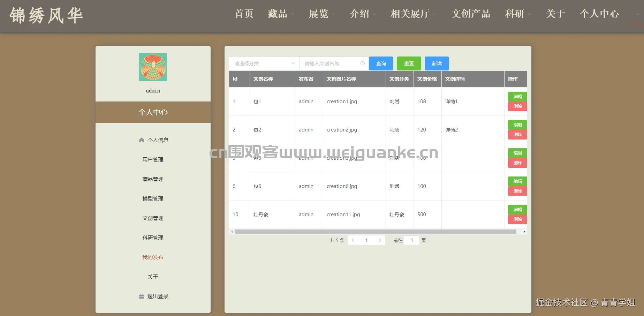Click the price value 500
The width and height of the screenshot is (644, 316).
click(422, 215)
